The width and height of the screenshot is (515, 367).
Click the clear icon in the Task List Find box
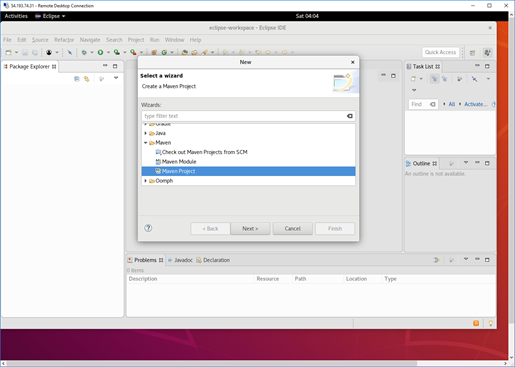[x=432, y=104]
